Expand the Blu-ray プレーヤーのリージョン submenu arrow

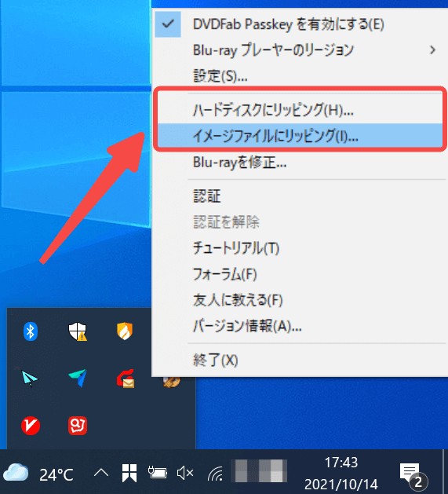click(x=433, y=49)
